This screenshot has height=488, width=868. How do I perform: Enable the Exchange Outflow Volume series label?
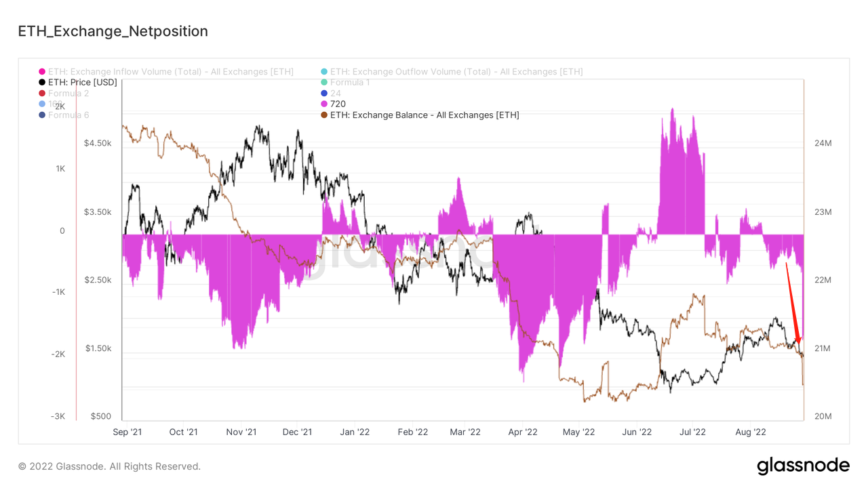pos(456,72)
